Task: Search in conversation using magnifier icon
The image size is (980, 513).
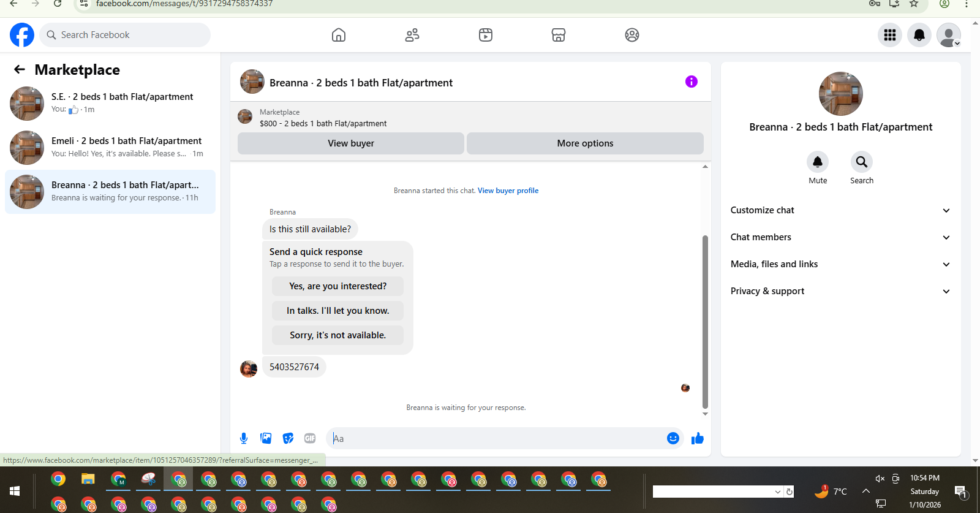Action: coord(862,162)
